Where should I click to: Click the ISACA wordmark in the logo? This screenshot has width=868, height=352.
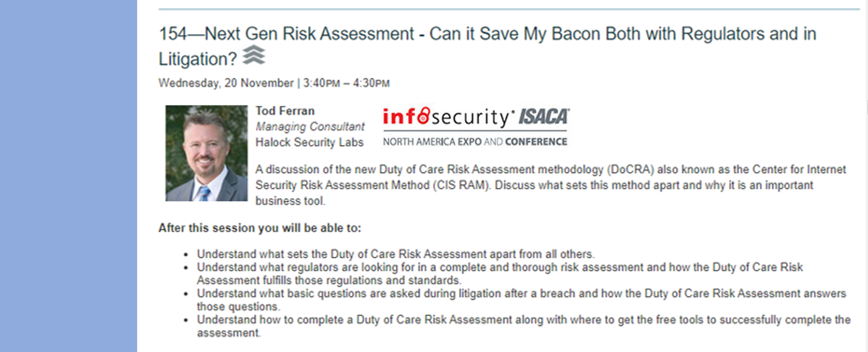click(544, 116)
